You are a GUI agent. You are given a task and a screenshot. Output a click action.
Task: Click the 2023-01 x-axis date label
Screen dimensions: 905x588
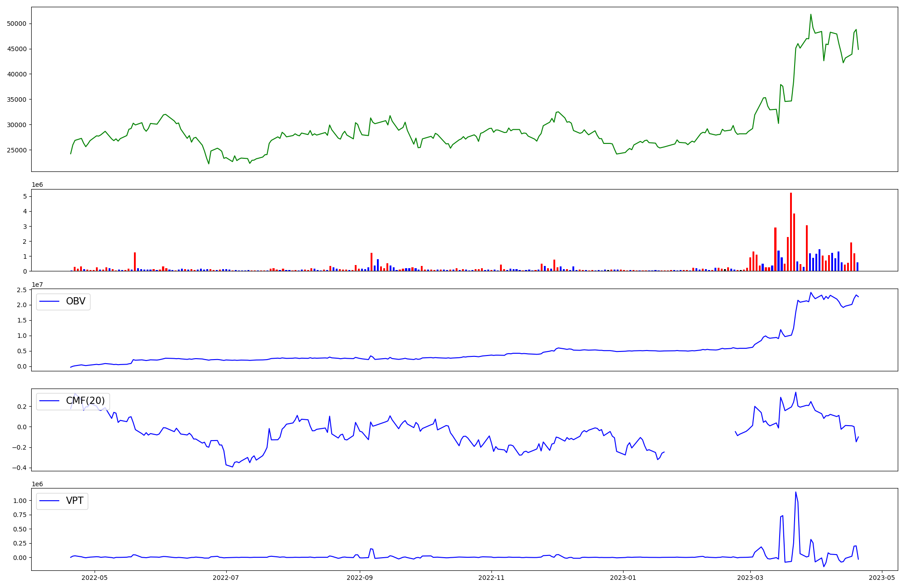point(623,577)
